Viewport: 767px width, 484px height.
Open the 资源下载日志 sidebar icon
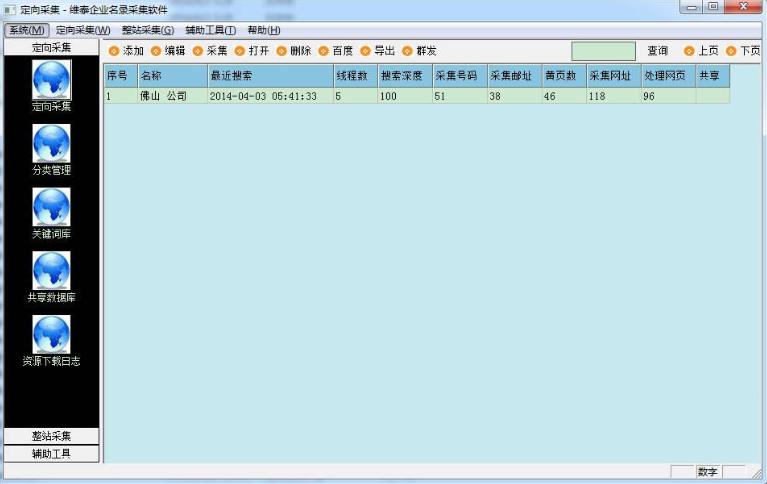click(51, 335)
